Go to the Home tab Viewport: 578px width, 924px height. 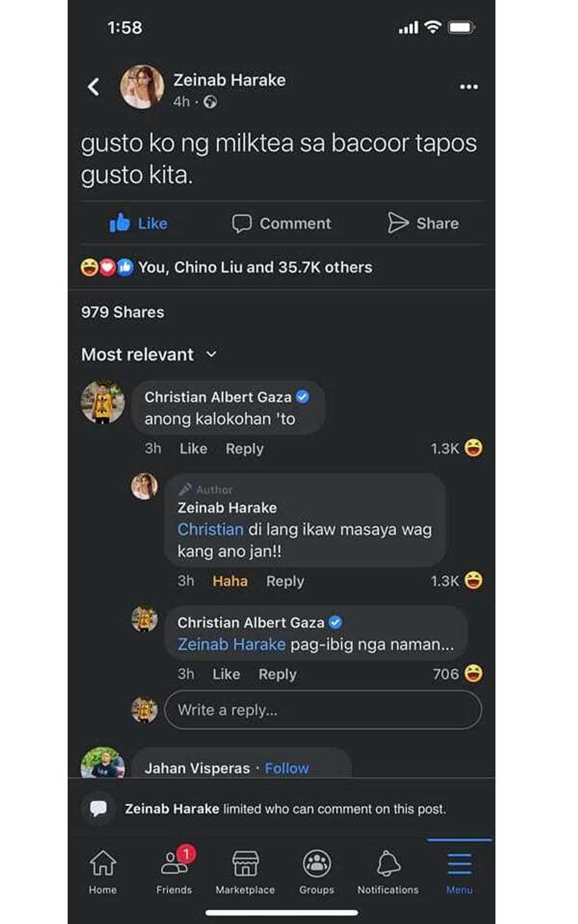click(x=103, y=871)
